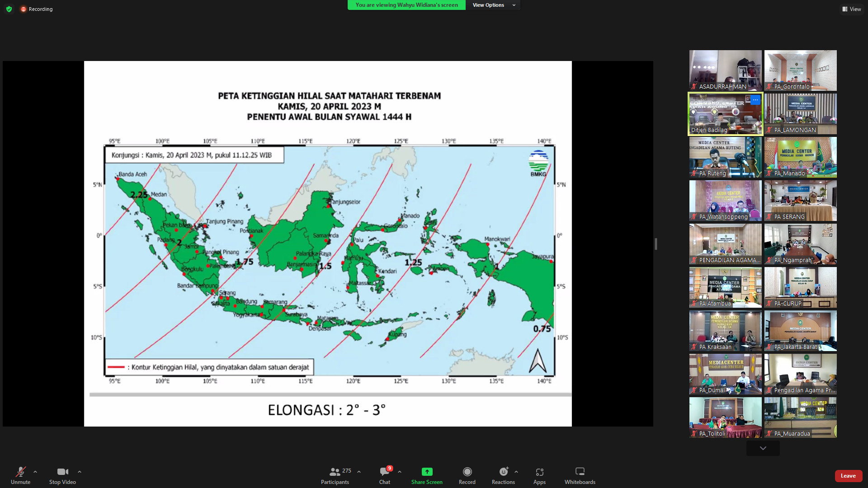Open the Chat panel icon
The image size is (868, 488).
[385, 472]
